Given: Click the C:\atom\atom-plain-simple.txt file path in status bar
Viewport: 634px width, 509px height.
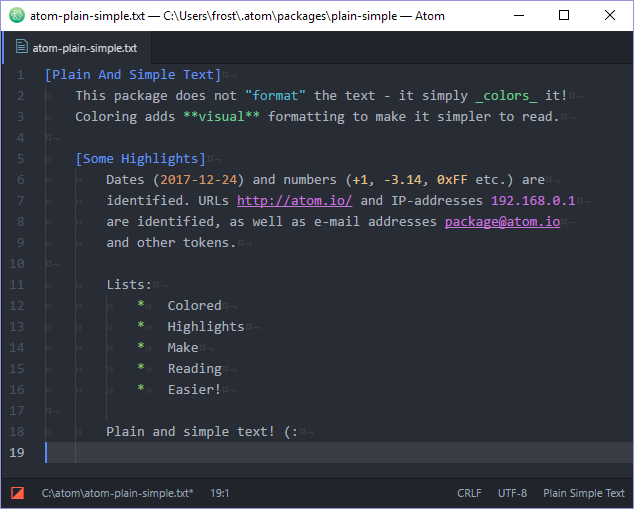Looking at the screenshot, I should [117, 493].
